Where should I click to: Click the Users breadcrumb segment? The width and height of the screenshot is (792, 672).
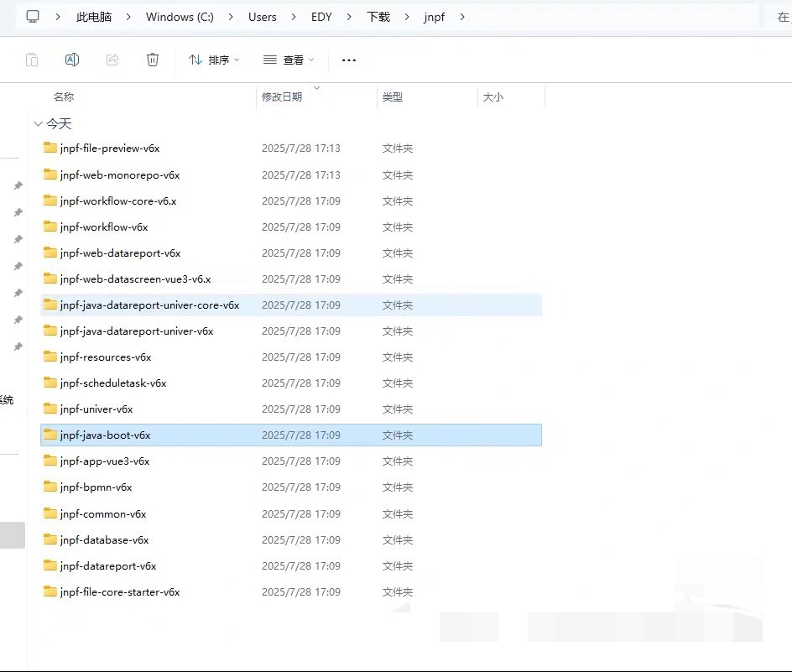pyautogui.click(x=263, y=17)
